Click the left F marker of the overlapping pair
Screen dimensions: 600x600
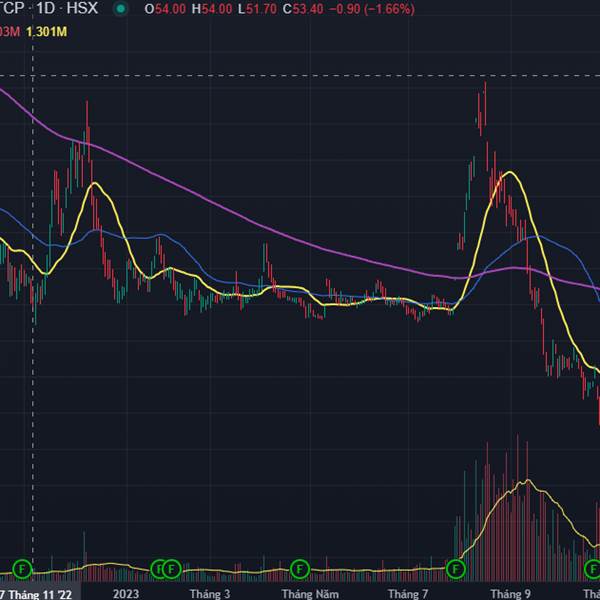coord(158,569)
